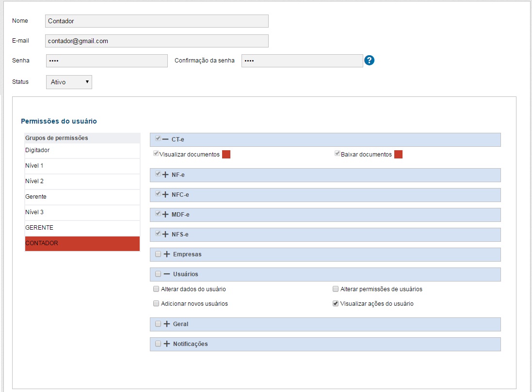Select the Gerente permission group

(x=82, y=197)
